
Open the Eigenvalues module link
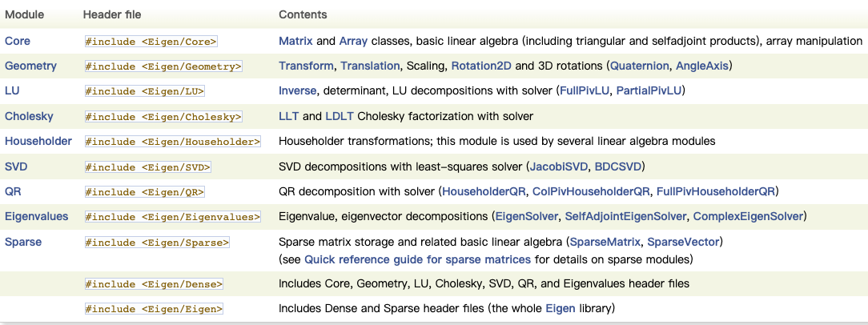click(37, 216)
